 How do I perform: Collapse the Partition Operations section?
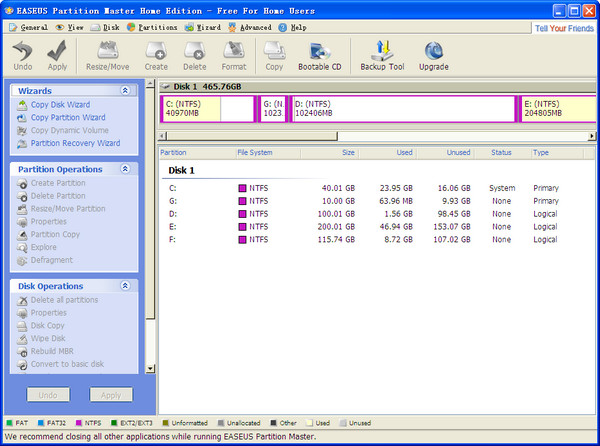click(x=124, y=169)
